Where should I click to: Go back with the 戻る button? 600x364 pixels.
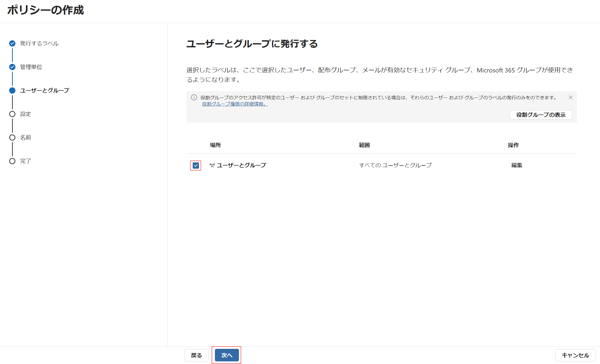pyautogui.click(x=196, y=355)
